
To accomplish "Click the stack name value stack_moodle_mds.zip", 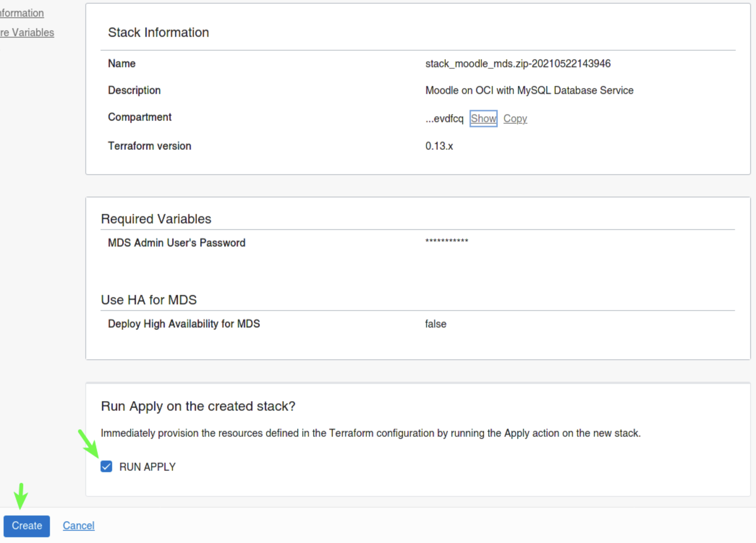I will point(518,64).
